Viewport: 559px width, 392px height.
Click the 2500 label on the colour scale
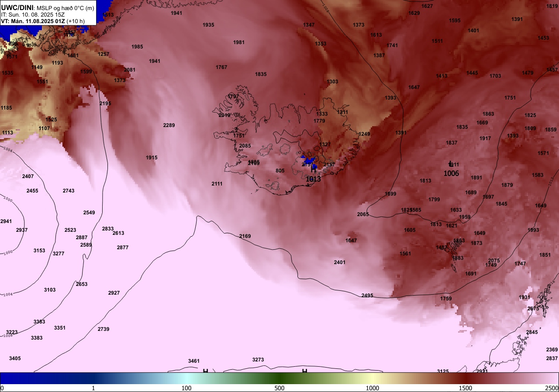click(552, 388)
